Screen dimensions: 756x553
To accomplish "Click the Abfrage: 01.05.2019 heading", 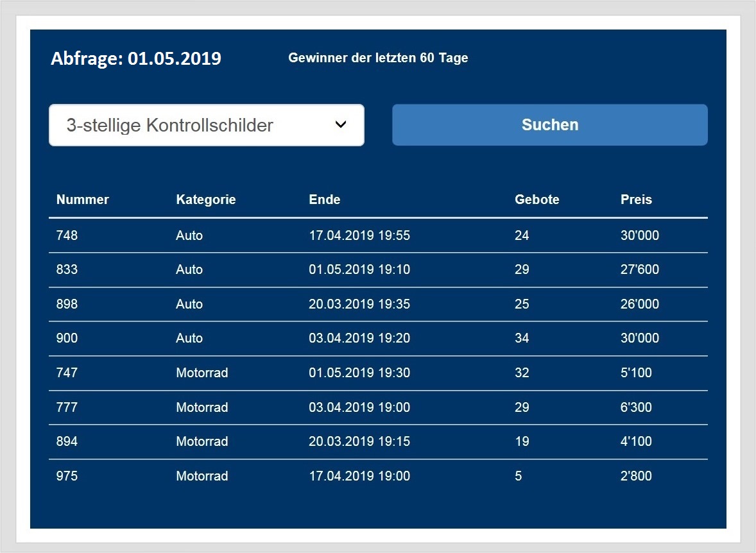I will (136, 59).
